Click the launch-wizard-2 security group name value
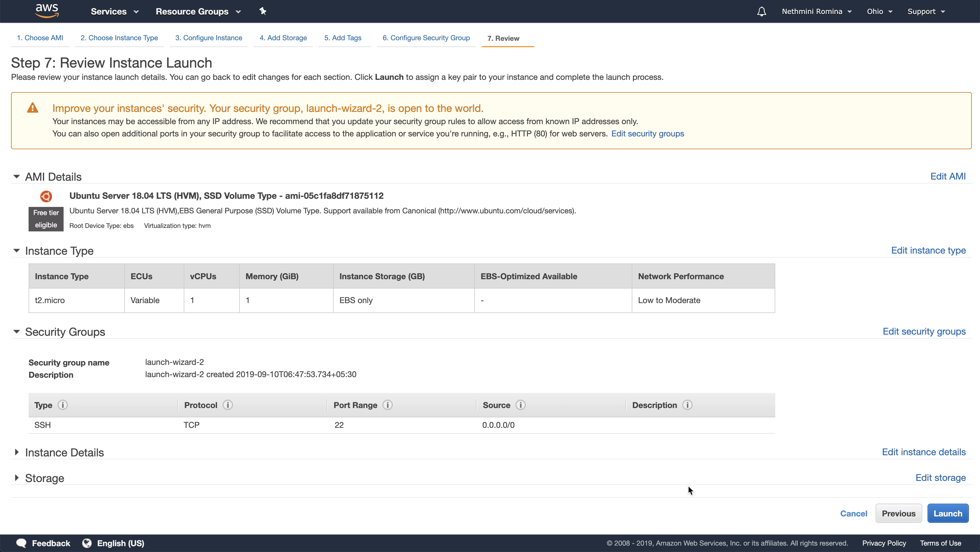This screenshot has height=552, width=980. pyautogui.click(x=174, y=362)
